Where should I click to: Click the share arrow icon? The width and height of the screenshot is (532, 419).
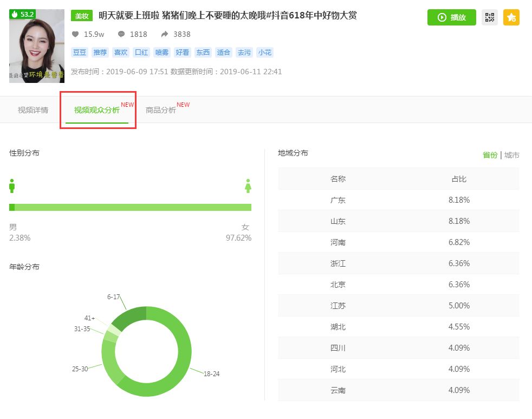coord(165,34)
